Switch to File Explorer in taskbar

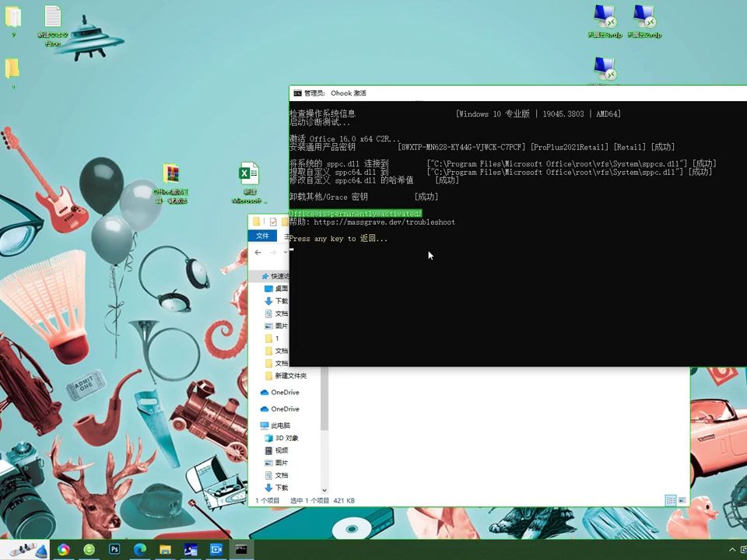(x=165, y=550)
